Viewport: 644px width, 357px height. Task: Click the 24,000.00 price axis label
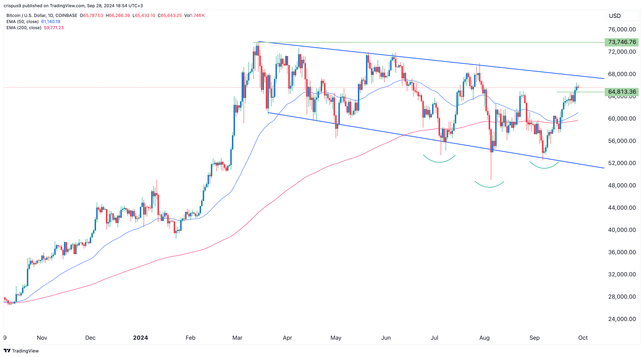[x=622, y=319]
